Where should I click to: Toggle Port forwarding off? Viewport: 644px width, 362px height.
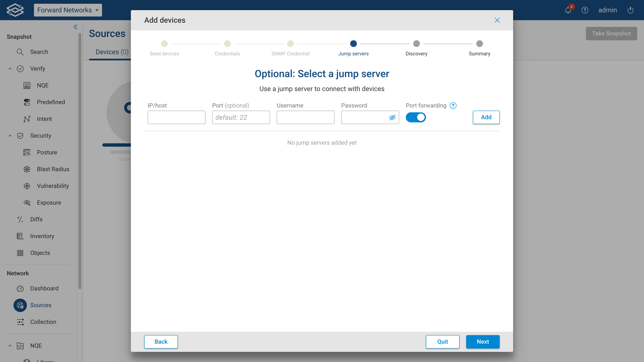416,117
